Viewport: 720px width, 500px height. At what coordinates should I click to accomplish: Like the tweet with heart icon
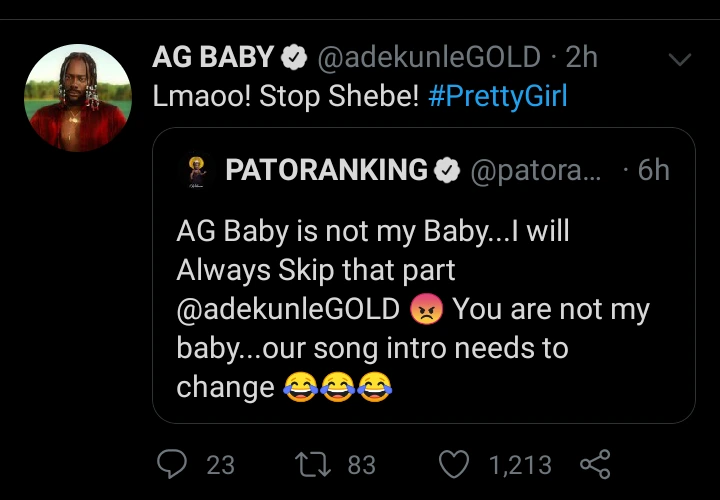455,464
